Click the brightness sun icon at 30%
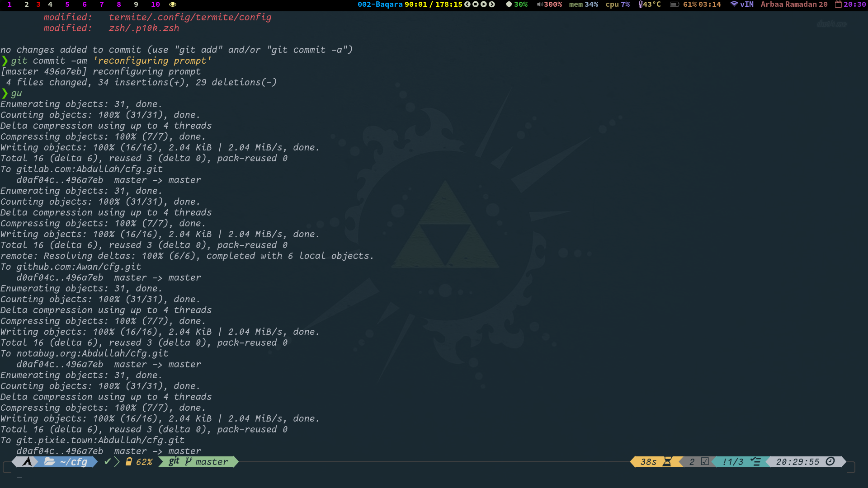The width and height of the screenshot is (868, 488). [x=509, y=5]
